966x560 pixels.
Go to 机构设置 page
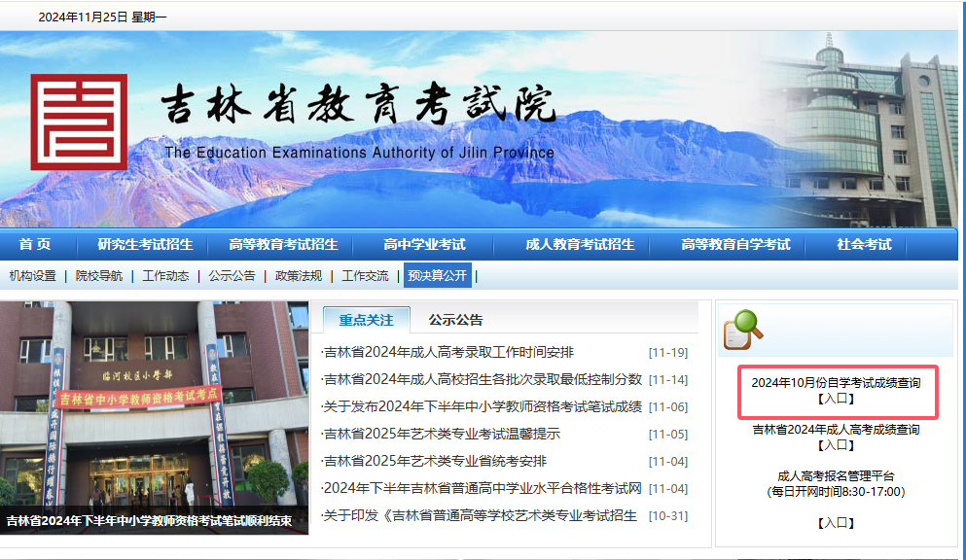pos(33,276)
